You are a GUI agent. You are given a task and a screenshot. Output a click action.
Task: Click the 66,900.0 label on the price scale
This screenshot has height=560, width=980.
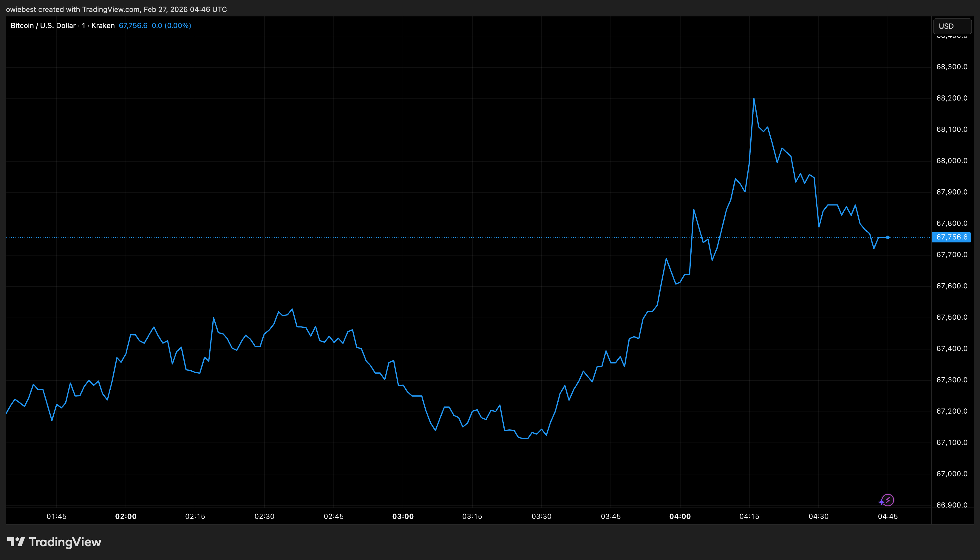[952, 505]
